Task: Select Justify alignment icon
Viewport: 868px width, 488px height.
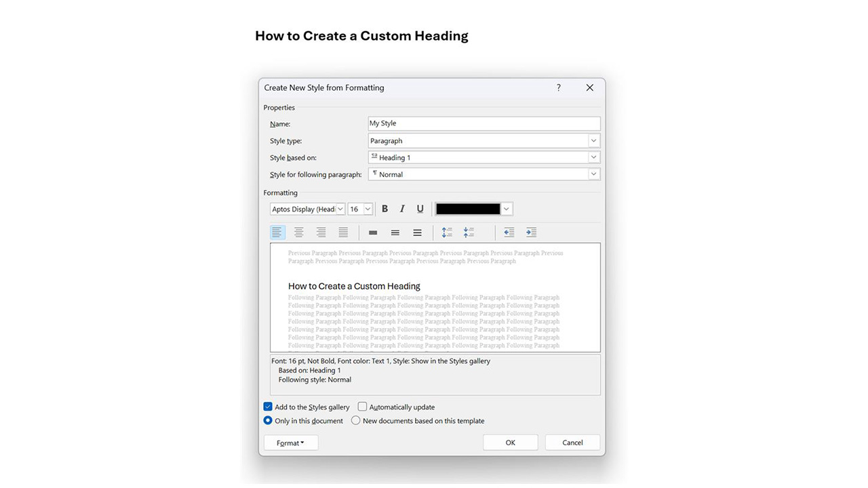Action: [x=343, y=232]
